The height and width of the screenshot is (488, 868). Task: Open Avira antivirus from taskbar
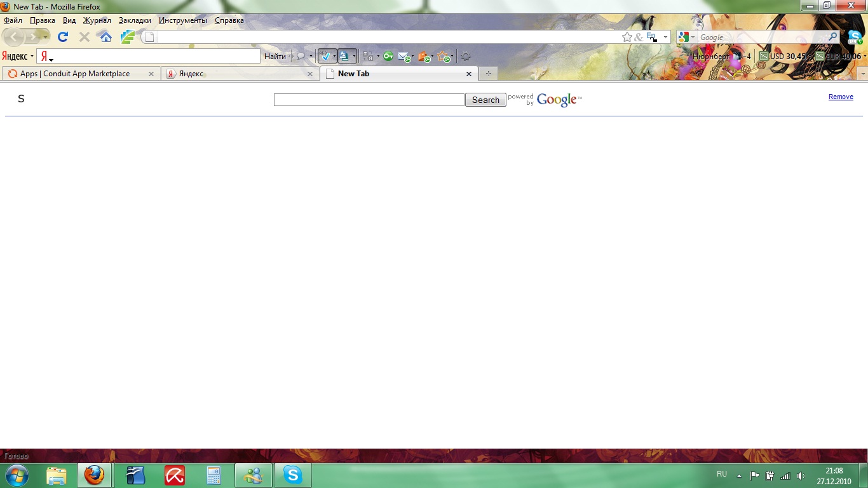tap(175, 475)
